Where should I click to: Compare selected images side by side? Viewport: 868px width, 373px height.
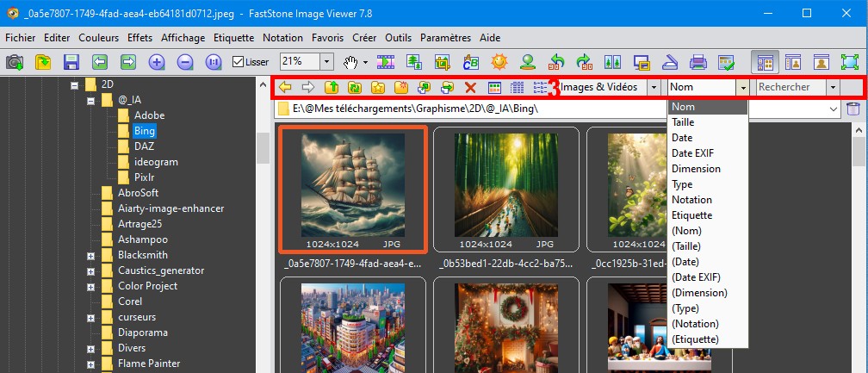[x=613, y=61]
